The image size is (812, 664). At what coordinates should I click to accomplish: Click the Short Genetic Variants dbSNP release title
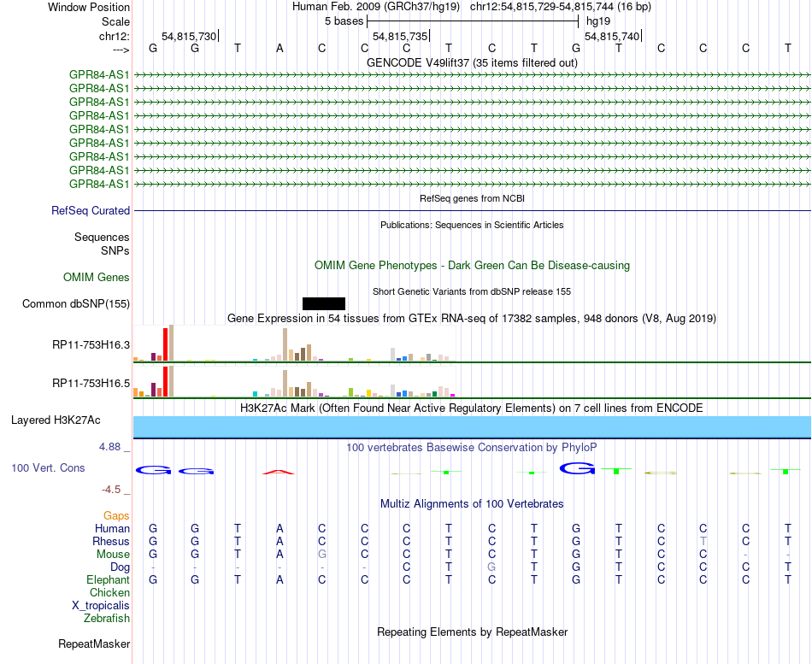[472, 291]
